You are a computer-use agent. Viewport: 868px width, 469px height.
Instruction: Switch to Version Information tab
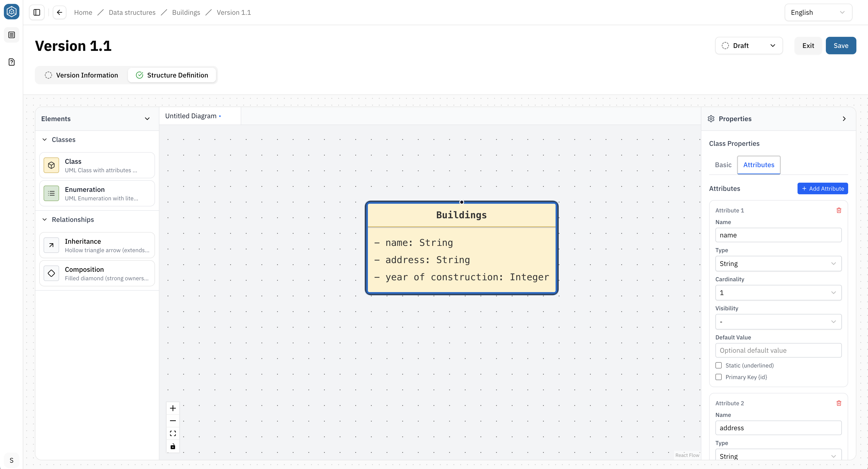tap(82, 75)
